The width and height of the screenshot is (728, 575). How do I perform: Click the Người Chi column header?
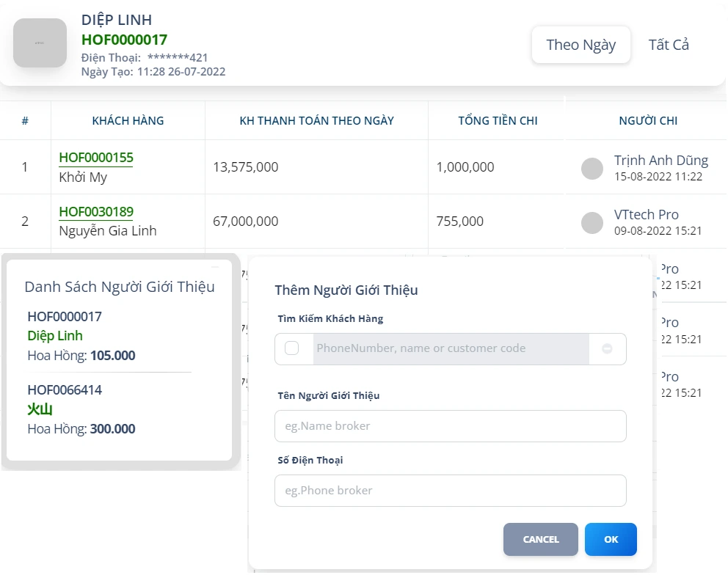(648, 121)
